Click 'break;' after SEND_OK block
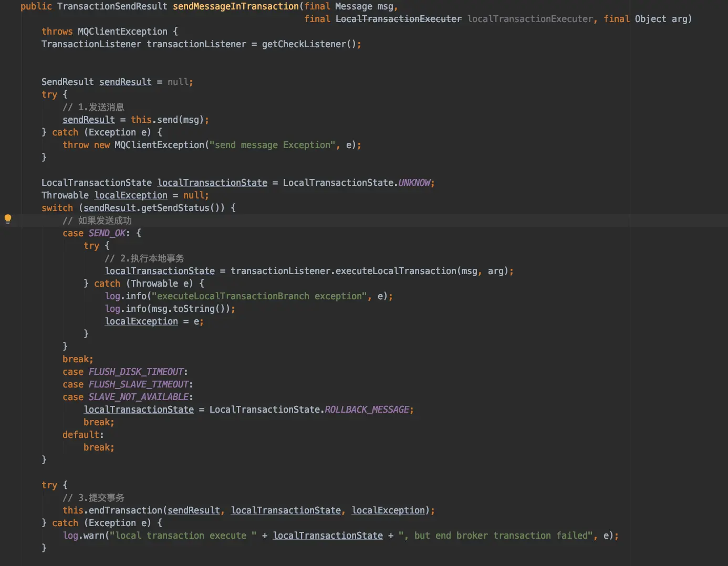This screenshot has height=566, width=728. tap(78, 359)
